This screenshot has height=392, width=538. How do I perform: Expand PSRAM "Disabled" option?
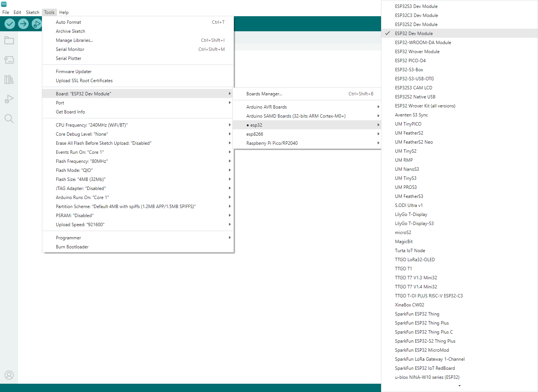click(x=138, y=216)
